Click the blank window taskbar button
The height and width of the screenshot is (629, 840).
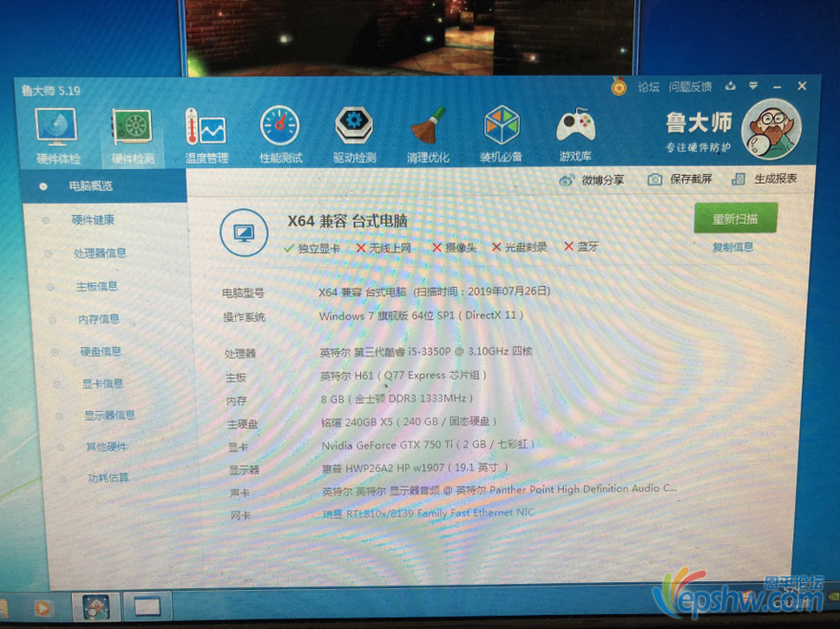pyautogui.click(x=147, y=607)
